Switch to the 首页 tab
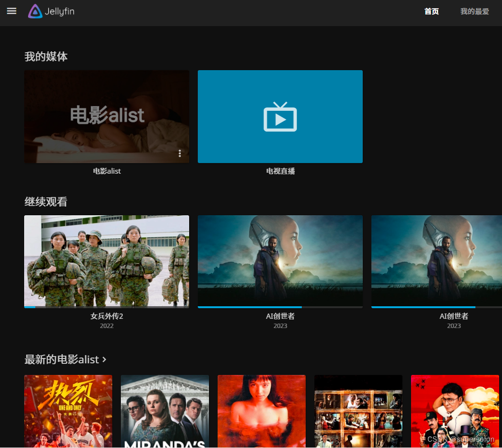This screenshot has width=502, height=448. point(431,11)
